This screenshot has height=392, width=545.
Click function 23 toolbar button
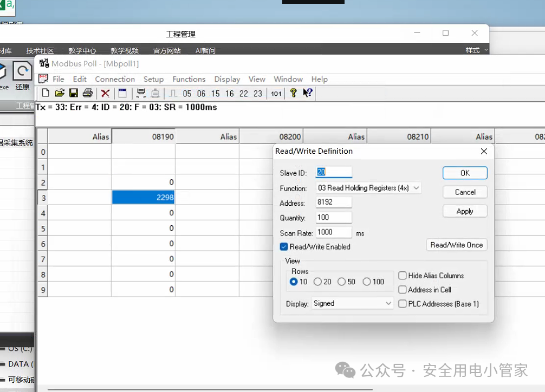pyautogui.click(x=258, y=94)
